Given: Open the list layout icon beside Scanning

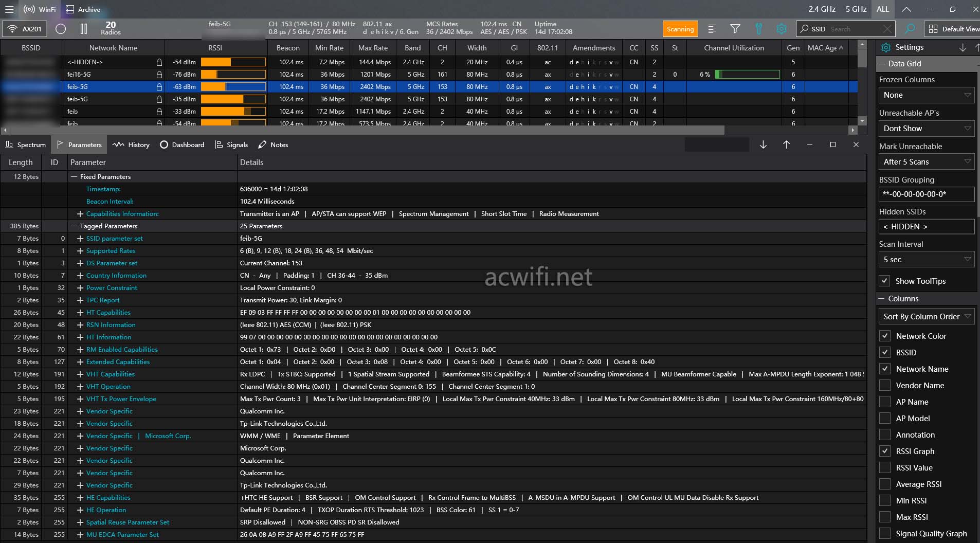Looking at the screenshot, I should click(712, 29).
